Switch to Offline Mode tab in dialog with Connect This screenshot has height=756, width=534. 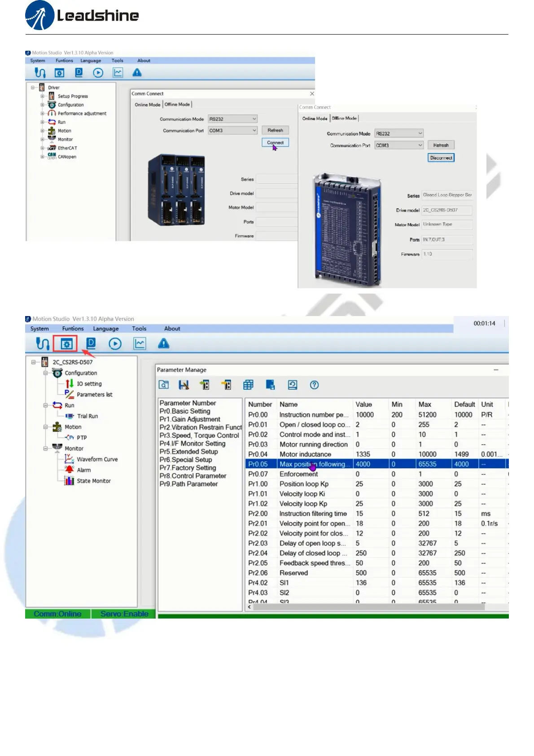pyautogui.click(x=177, y=104)
